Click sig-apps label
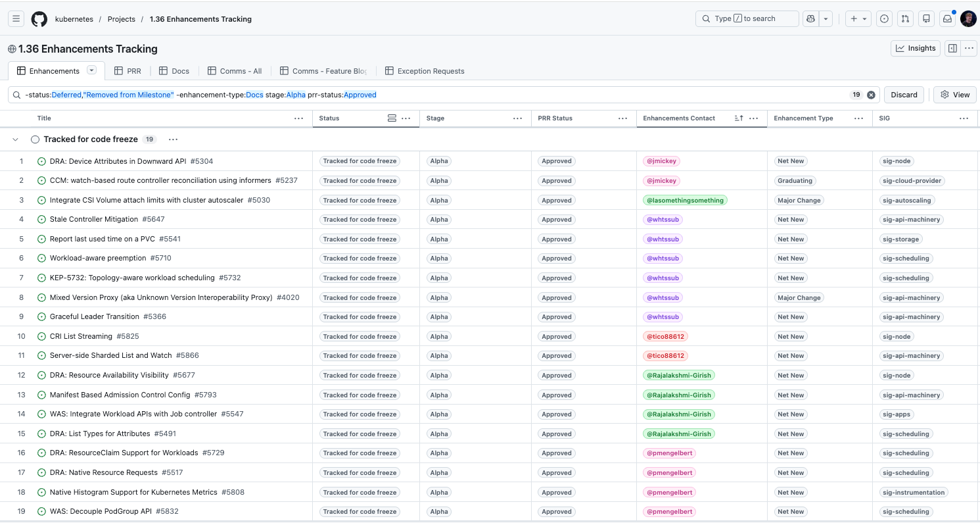Viewport: 980px width, 523px height. (x=897, y=414)
